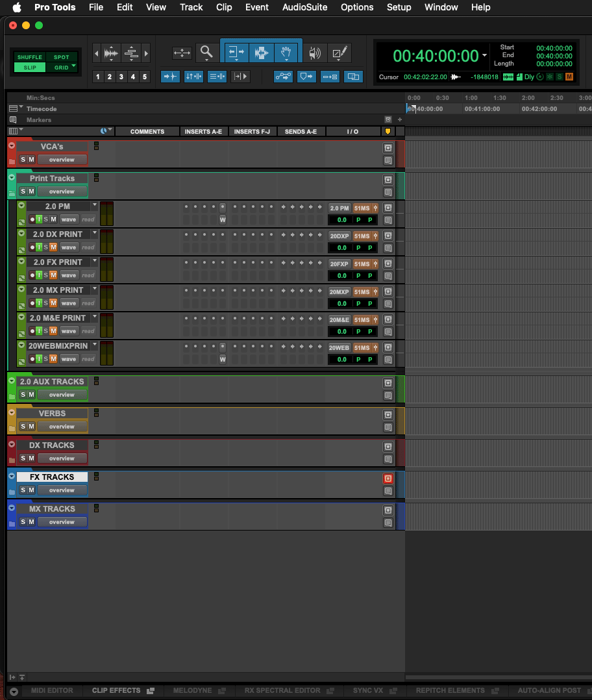
Task: Click 20WEBMIXPRIN volume value 0.0
Action: pyautogui.click(x=341, y=359)
